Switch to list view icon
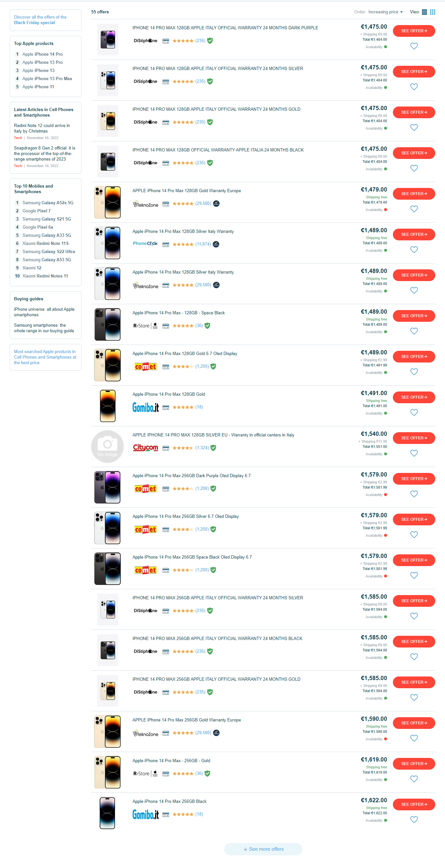Image resolution: width=445 pixels, height=868 pixels. (424, 12)
